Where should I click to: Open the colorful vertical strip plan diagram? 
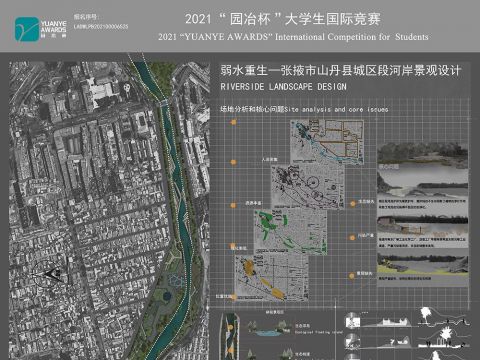tap(230, 336)
